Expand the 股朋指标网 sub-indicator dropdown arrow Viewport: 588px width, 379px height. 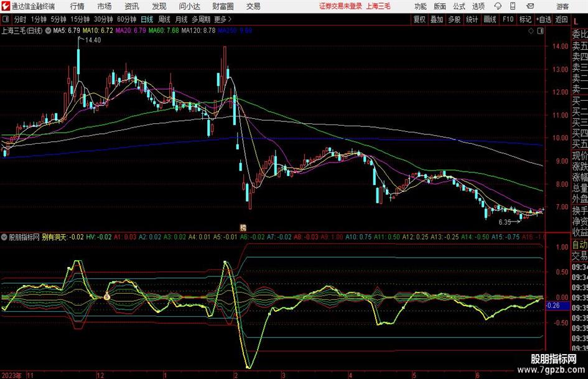click(4, 237)
